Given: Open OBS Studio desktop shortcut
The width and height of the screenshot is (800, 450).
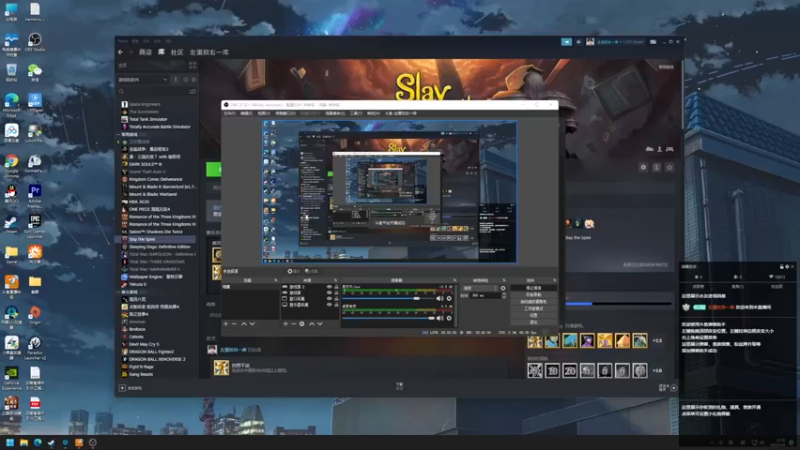Looking at the screenshot, I should pyautogui.click(x=35, y=42).
